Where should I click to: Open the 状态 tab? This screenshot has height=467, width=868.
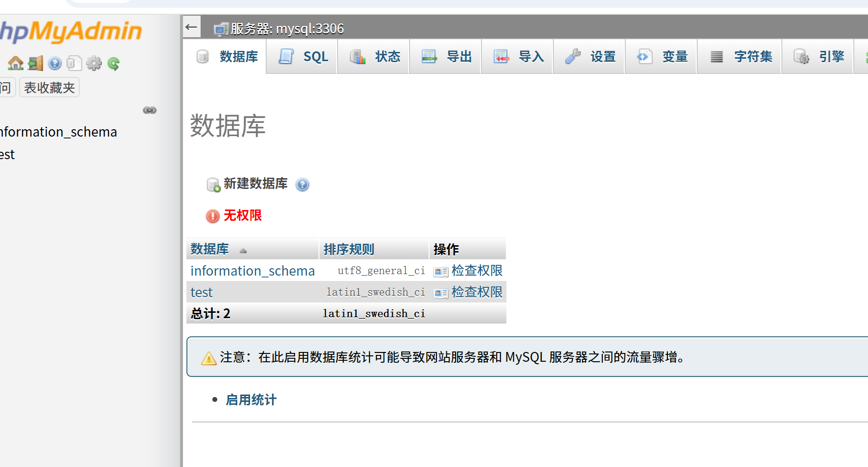374,56
